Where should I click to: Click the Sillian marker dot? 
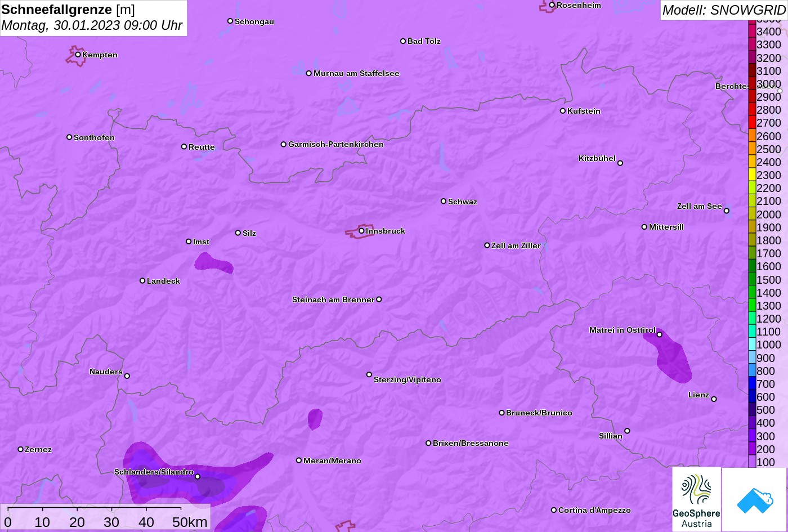(x=627, y=431)
